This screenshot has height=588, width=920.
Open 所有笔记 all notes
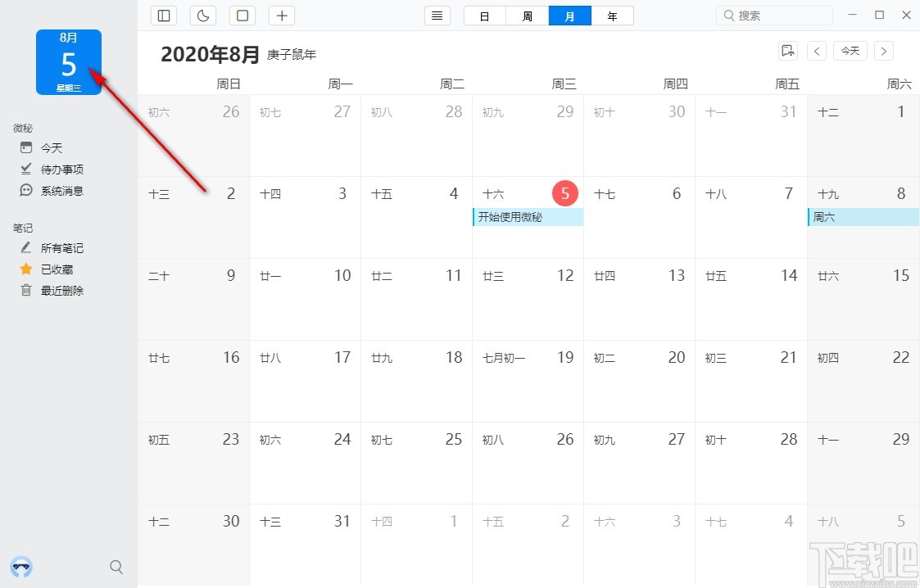(61, 248)
